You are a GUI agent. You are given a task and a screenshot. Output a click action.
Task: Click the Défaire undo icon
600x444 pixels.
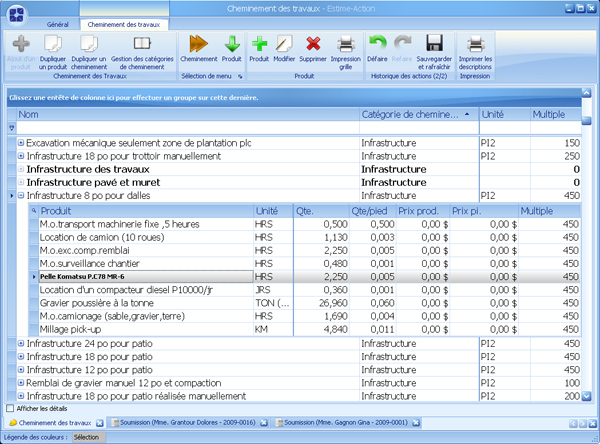pos(377,44)
